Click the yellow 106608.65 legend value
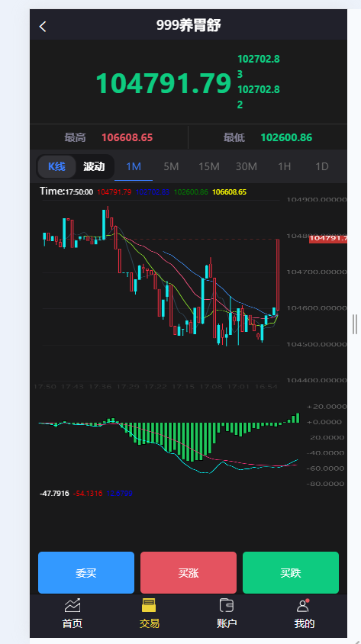361x644 pixels. [x=229, y=192]
